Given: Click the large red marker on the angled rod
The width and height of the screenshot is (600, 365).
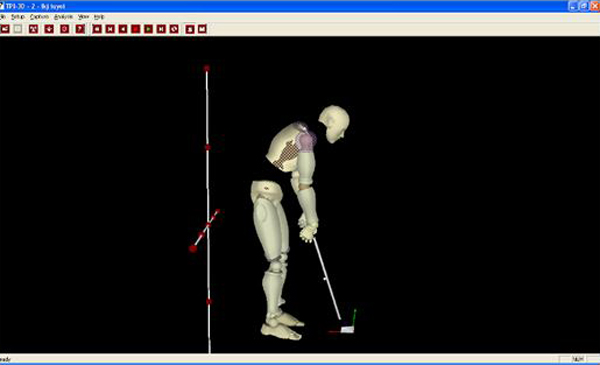Looking at the screenshot, I should click(x=193, y=249).
